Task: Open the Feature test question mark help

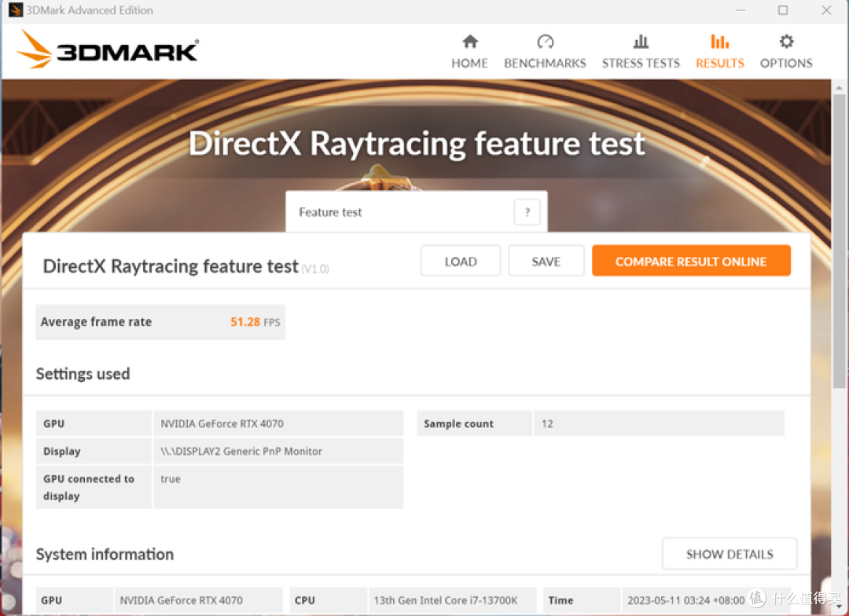Action: 527,212
